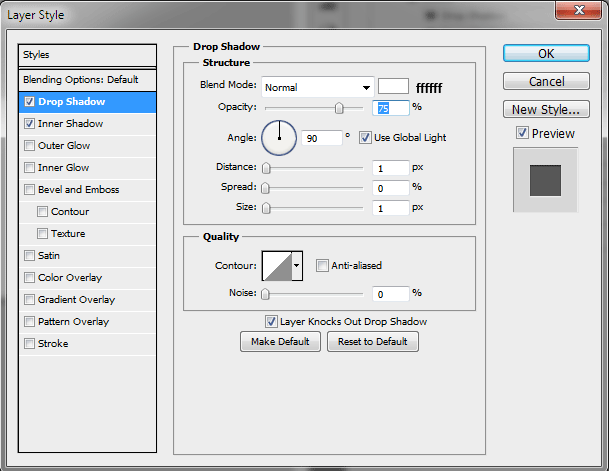The width and height of the screenshot is (609, 471).
Task: Disable the Inner Shadow checkbox
Action: point(29,124)
